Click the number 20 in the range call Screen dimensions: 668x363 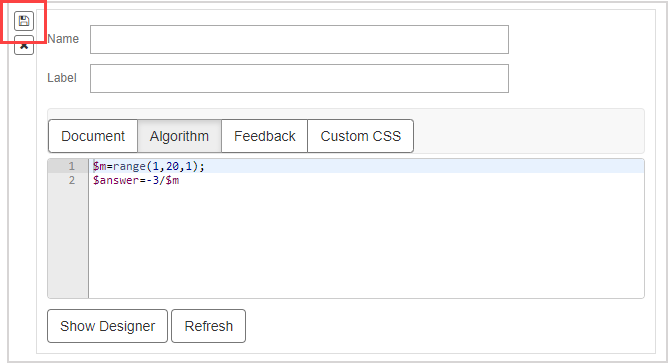[x=172, y=166]
